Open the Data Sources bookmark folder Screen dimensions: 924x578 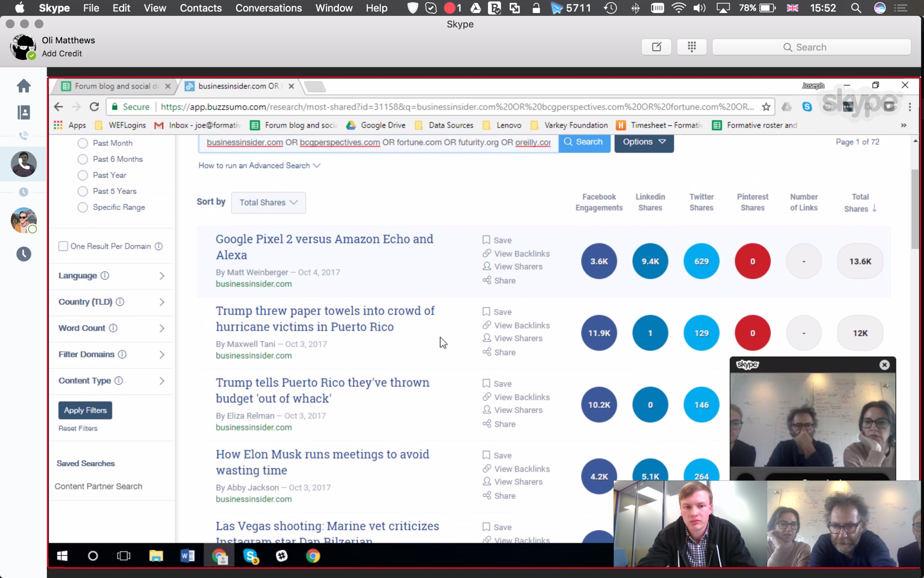point(444,125)
